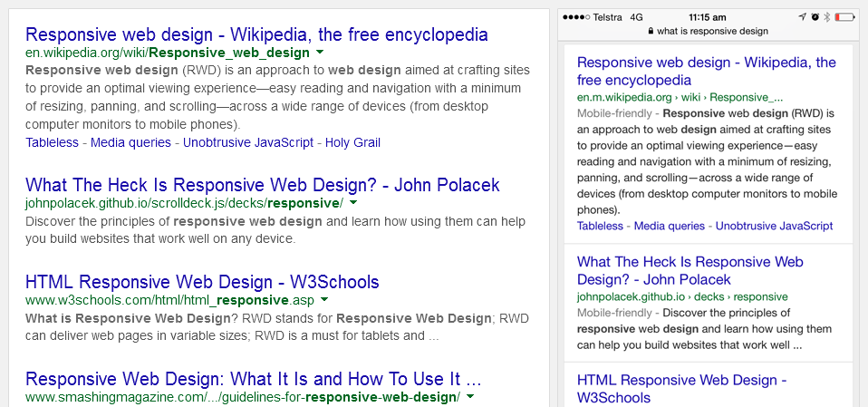Tap the '11:15 am' clock in the status bar

pyautogui.click(x=708, y=17)
